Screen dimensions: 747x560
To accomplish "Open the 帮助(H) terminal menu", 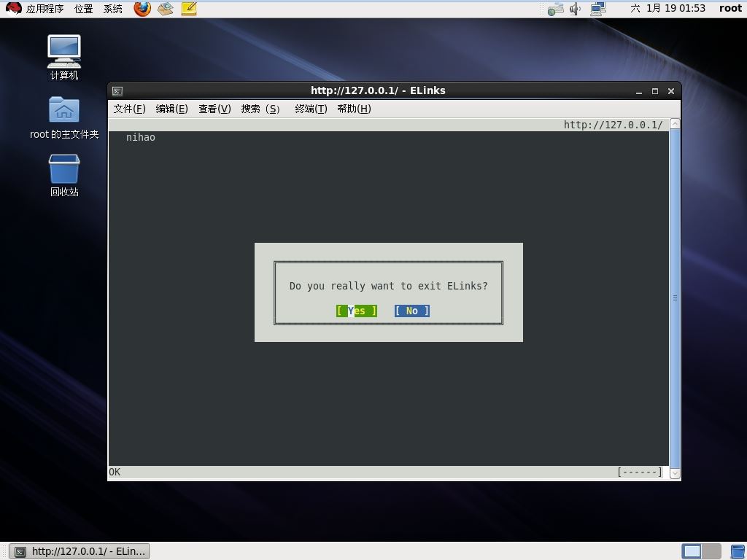I will pyautogui.click(x=354, y=109).
